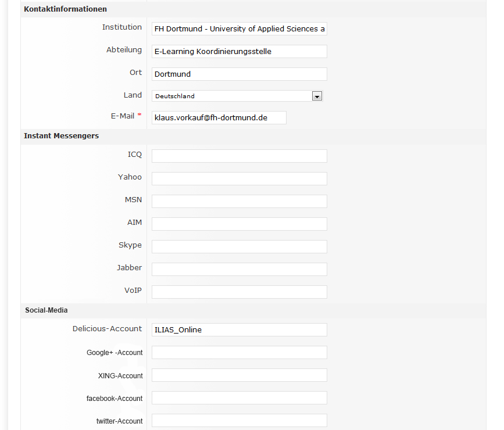Focus the Yahoo messenger field

pos(239,178)
